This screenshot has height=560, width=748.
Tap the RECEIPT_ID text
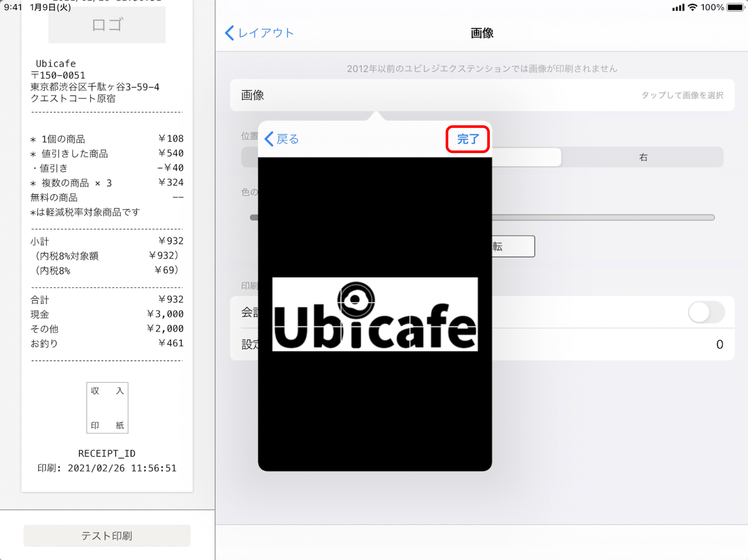click(107, 453)
